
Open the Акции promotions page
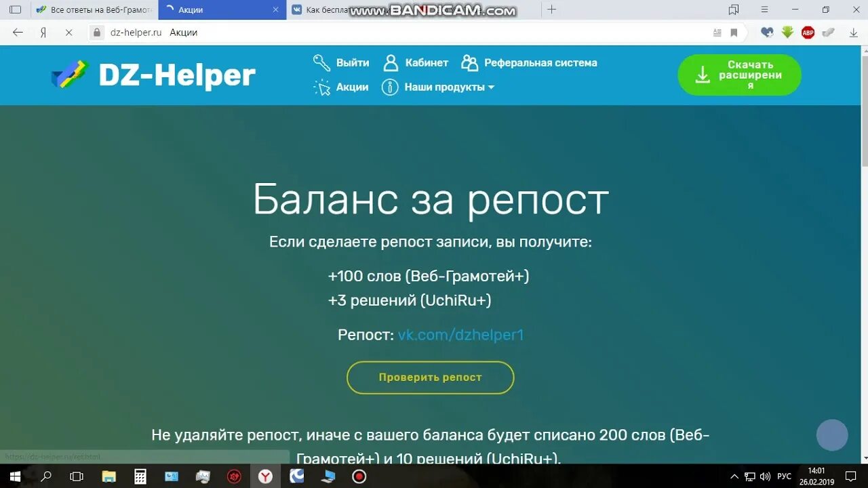coord(352,87)
